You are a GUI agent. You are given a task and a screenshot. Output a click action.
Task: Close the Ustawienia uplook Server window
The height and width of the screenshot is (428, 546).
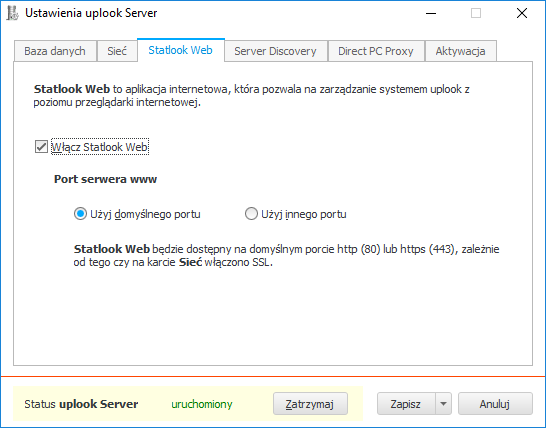point(522,13)
